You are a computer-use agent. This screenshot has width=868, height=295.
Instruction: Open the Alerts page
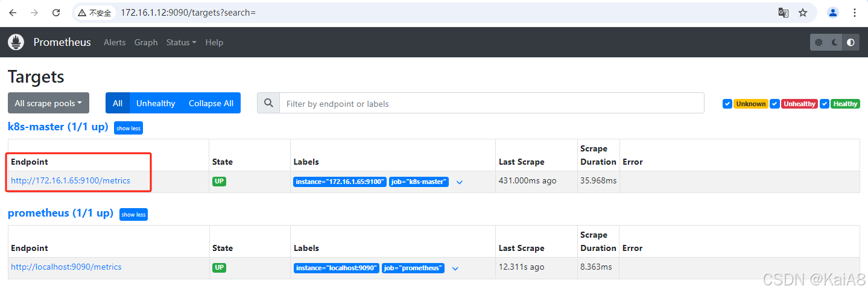coord(115,42)
